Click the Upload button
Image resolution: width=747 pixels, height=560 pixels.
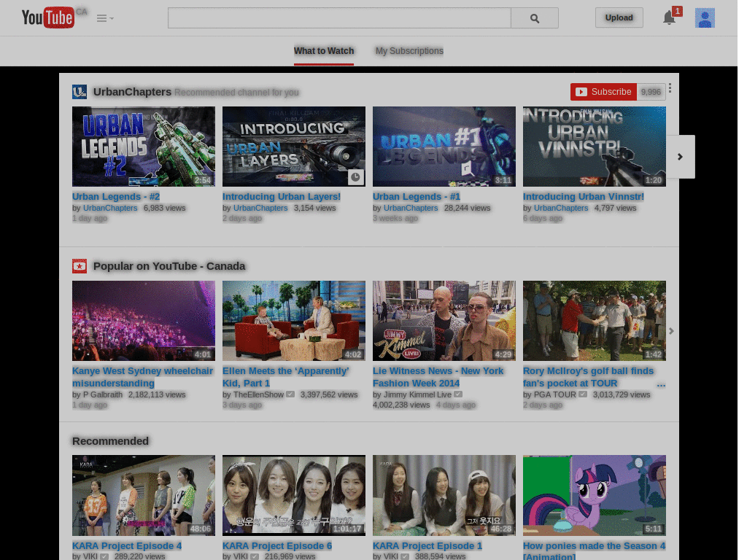[x=619, y=17]
